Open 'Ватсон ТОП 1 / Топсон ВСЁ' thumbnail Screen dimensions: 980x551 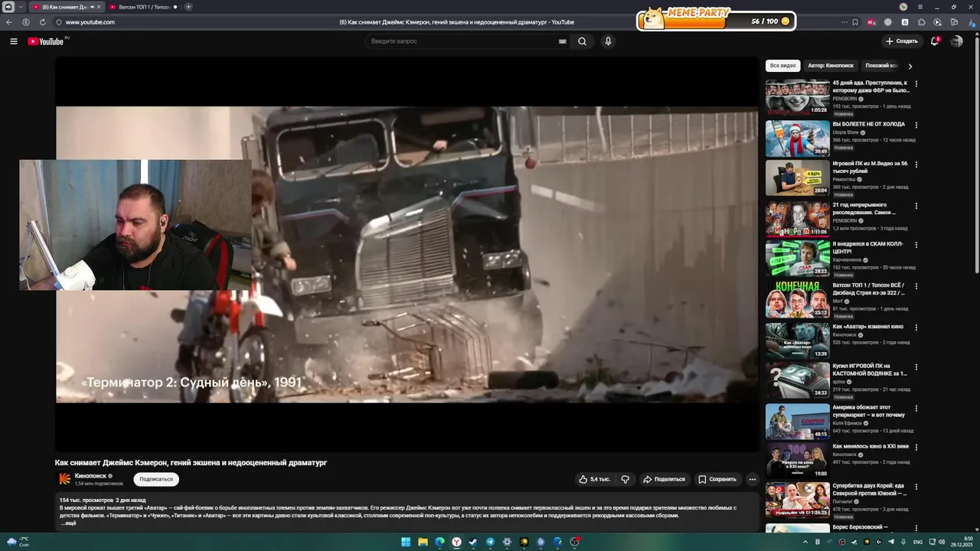point(798,300)
